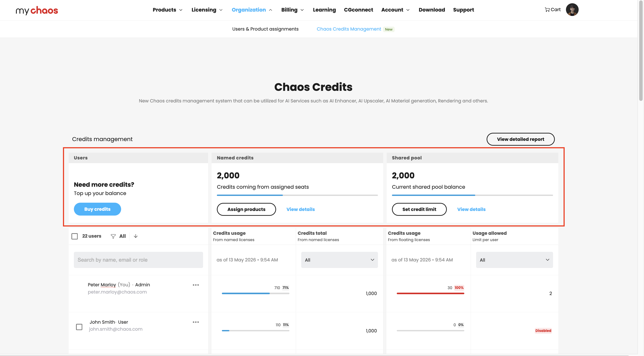The width and height of the screenshot is (644, 356).
Task: Open the shopping Cart
Action: 552,10
